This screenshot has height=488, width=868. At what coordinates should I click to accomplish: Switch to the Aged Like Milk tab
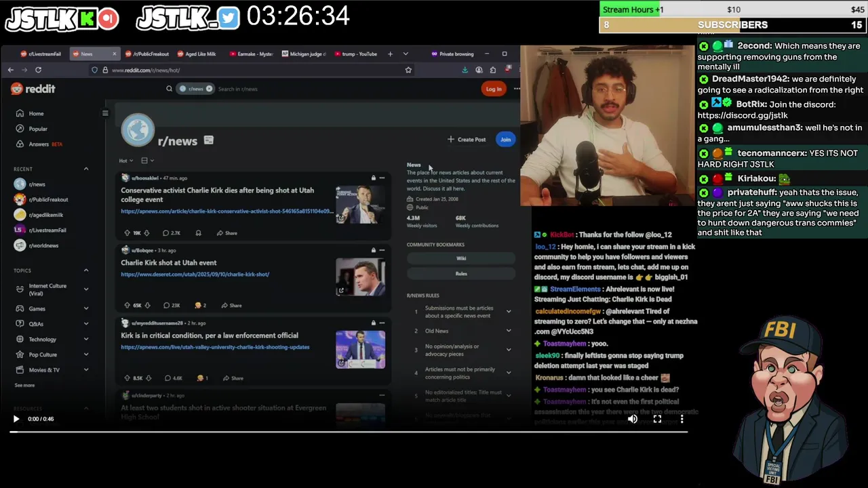(197, 54)
